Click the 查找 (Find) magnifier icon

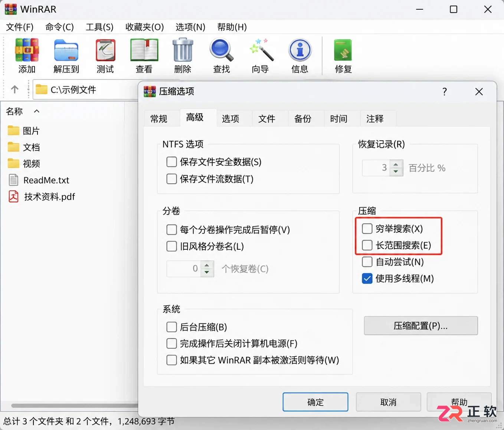[222, 50]
